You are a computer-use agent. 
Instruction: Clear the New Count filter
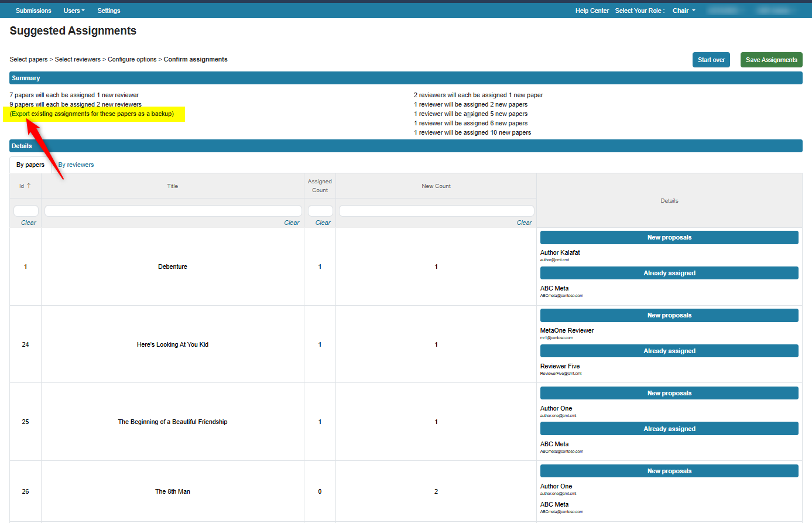524,223
